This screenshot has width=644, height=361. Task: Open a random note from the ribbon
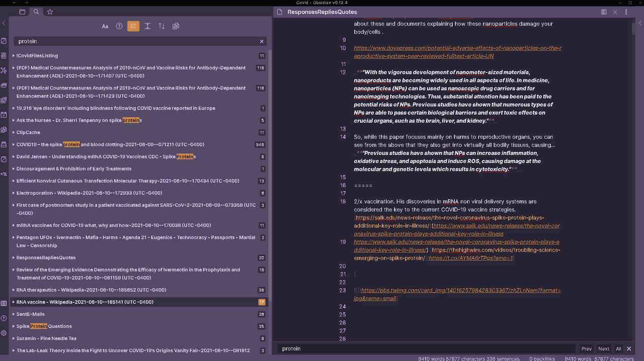pos(4,41)
